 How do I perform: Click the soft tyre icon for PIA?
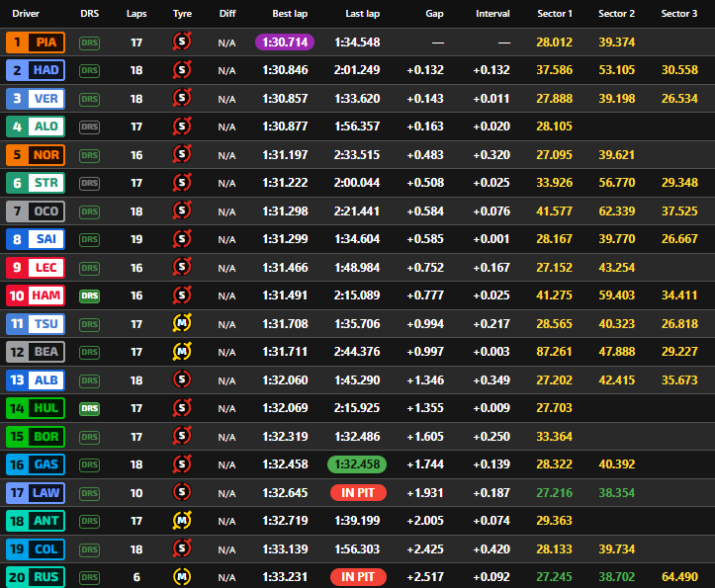[x=182, y=42]
